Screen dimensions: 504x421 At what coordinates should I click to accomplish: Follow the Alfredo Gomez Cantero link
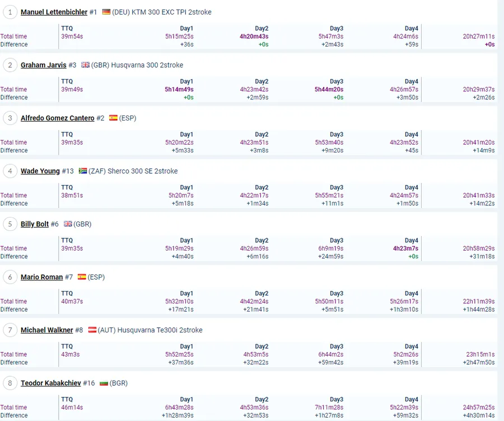[x=57, y=118]
